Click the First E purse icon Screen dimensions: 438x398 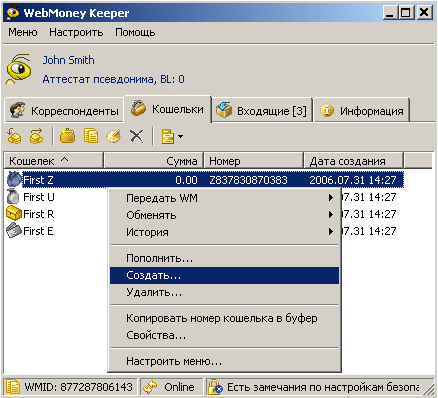[x=14, y=231]
